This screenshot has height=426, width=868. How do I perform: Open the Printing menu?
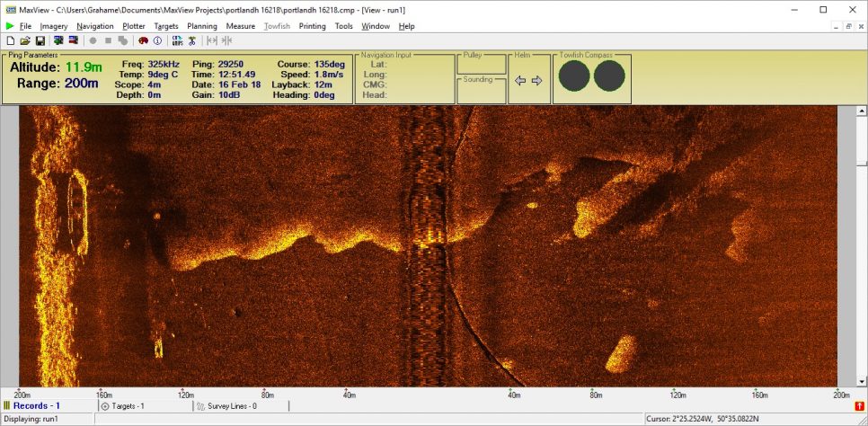click(x=312, y=26)
